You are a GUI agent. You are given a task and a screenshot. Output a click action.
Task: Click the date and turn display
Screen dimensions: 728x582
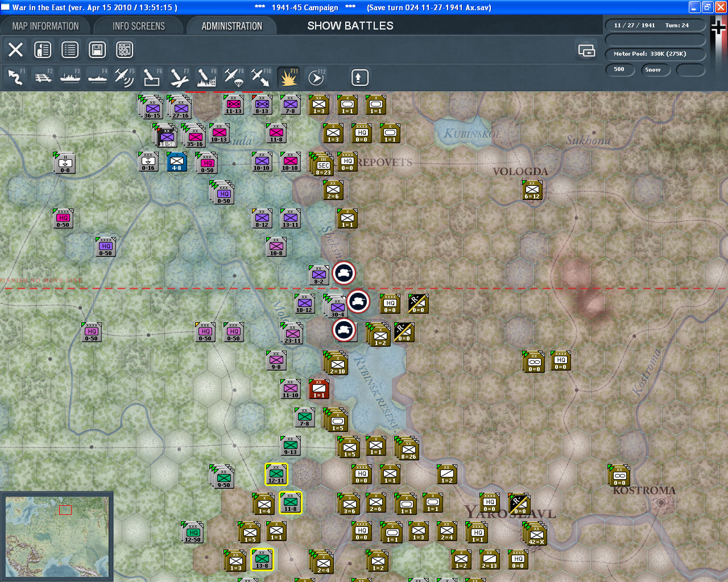pos(655,26)
